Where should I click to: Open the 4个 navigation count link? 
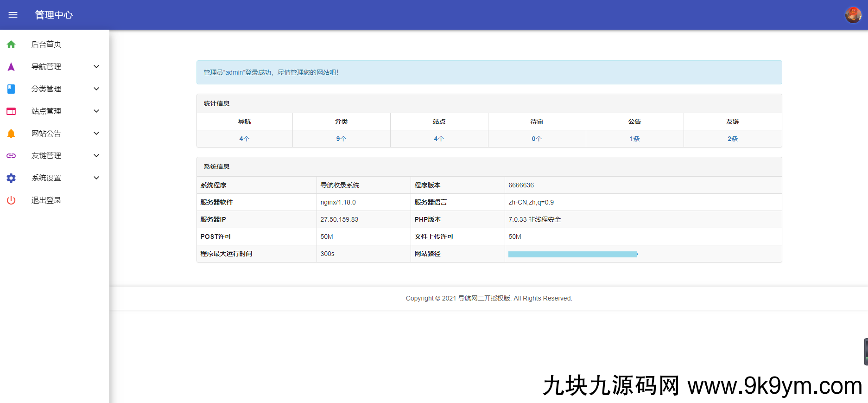click(244, 139)
